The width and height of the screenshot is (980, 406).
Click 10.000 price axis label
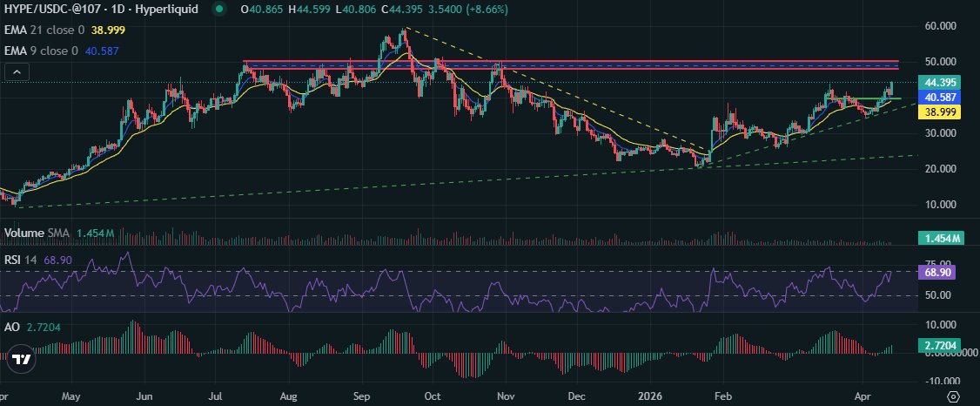(x=942, y=205)
